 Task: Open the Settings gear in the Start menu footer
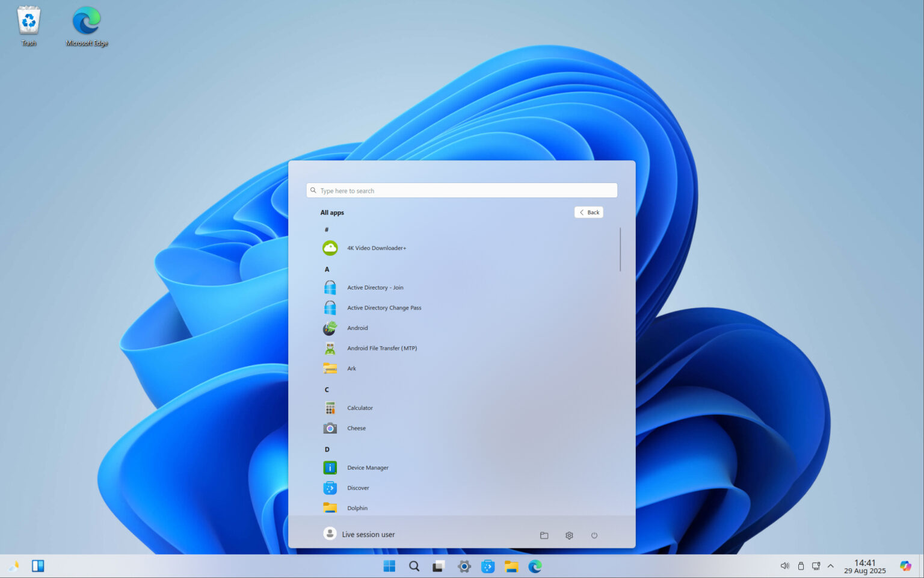tap(568, 535)
